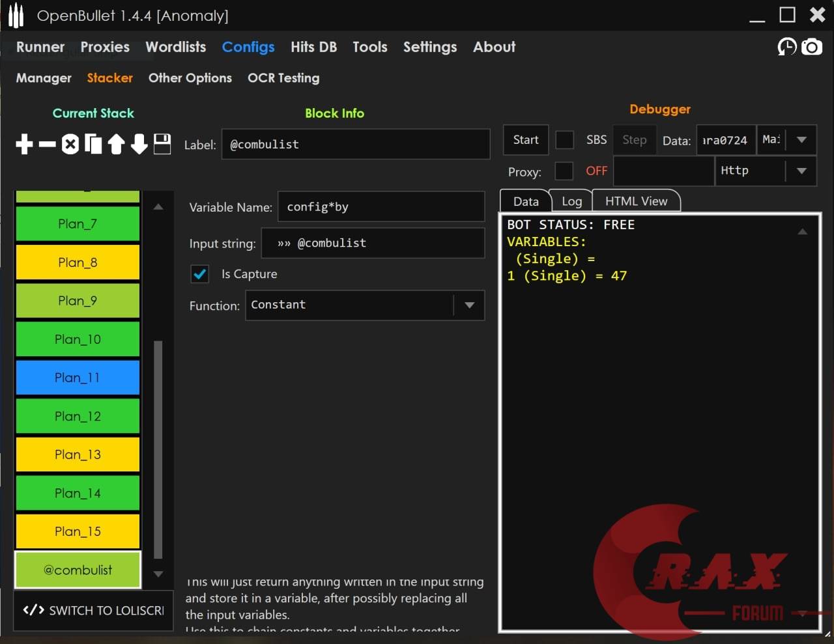
Task: Disable block using the X icon
Action: click(x=70, y=144)
